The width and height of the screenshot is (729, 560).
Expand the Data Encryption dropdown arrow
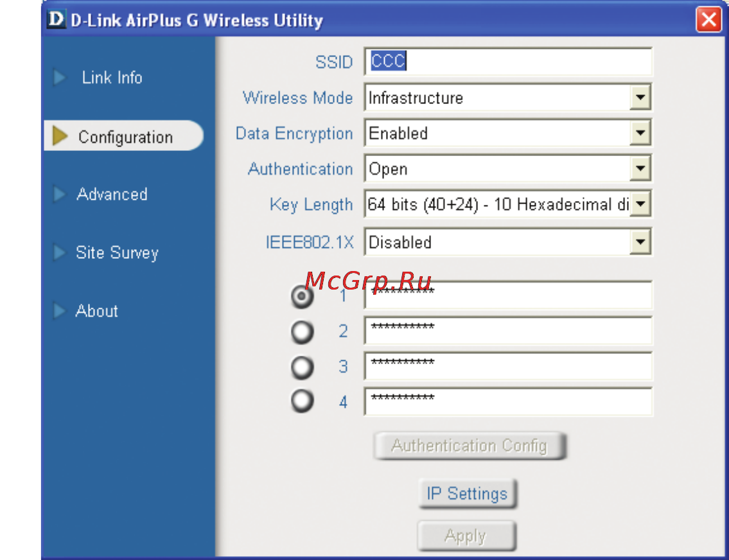pos(640,133)
